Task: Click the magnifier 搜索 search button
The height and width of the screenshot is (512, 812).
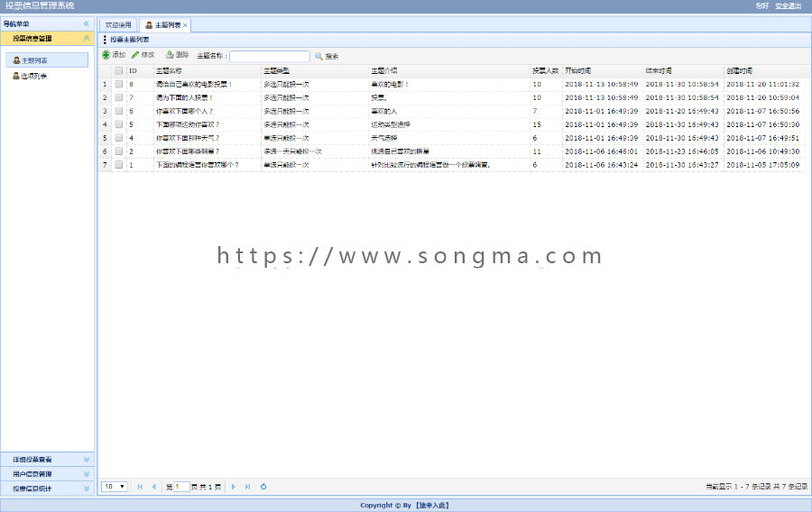Action: coord(327,57)
